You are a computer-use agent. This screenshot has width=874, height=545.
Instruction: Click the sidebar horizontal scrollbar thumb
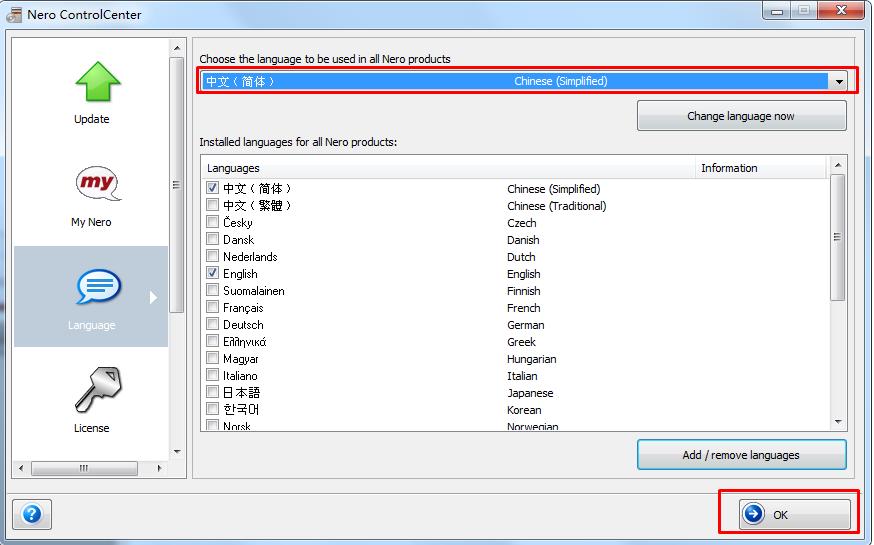84,468
